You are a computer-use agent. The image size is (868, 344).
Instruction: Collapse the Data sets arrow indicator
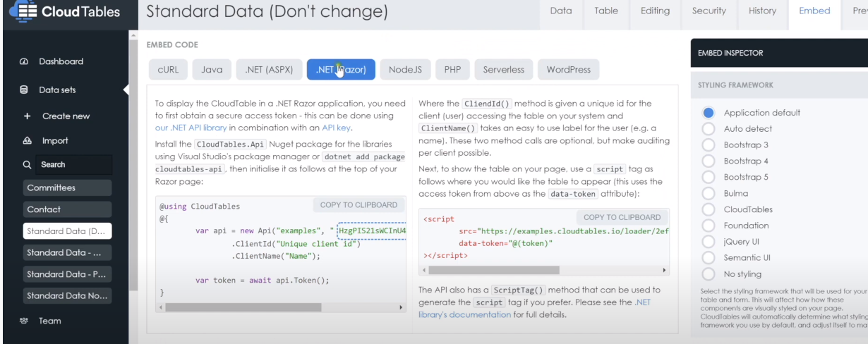(x=126, y=90)
